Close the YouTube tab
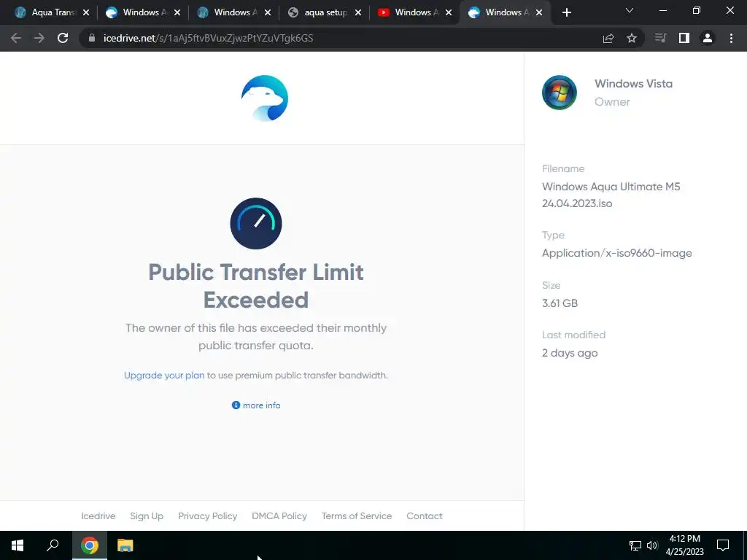 point(449,12)
